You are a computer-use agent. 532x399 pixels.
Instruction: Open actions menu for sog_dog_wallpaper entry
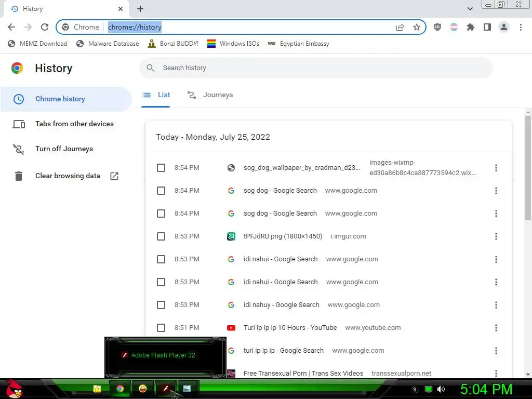[496, 168]
